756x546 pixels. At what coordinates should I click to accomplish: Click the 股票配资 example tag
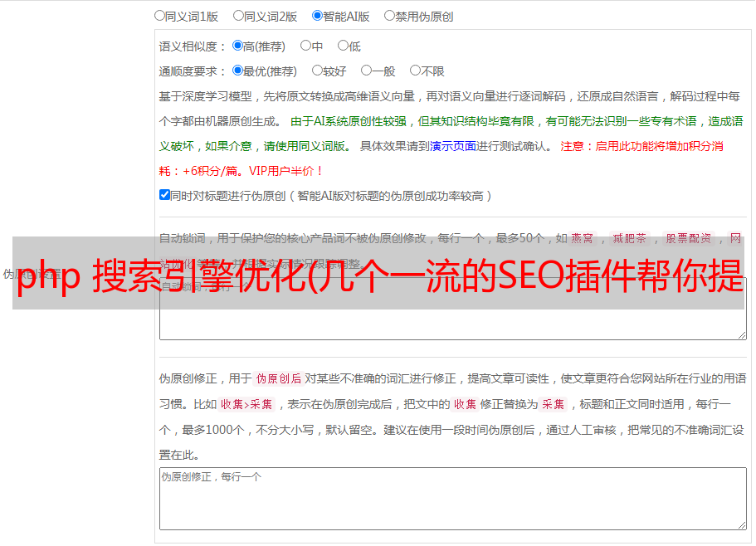(x=689, y=238)
